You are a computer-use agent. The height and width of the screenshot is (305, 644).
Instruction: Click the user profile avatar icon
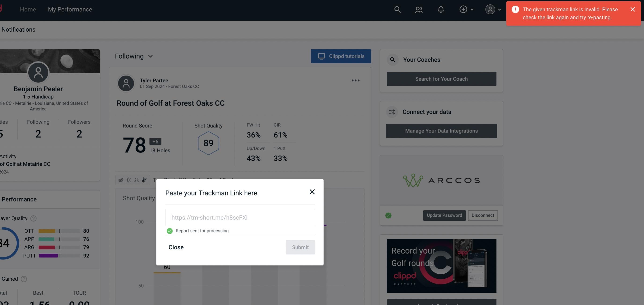(x=490, y=9)
